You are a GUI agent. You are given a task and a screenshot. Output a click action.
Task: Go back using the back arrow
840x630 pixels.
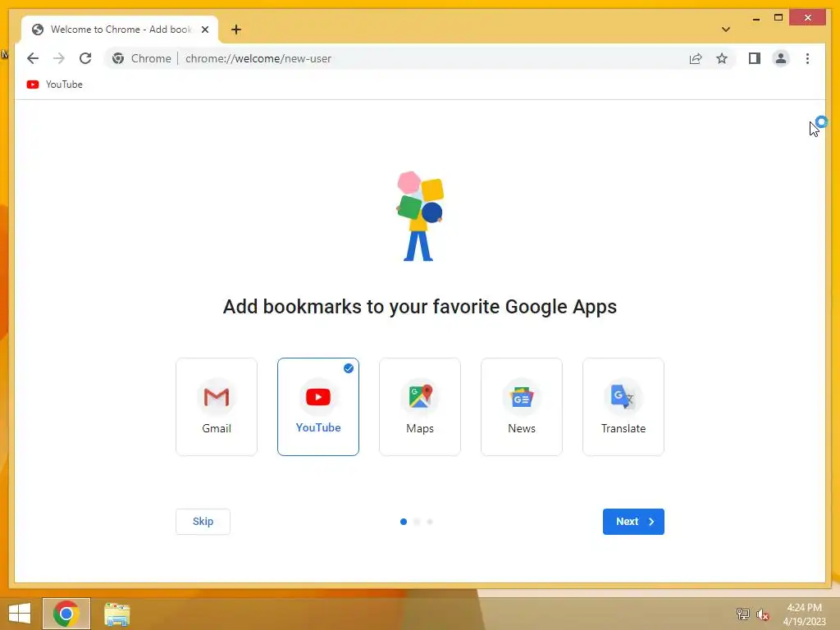[x=33, y=58]
